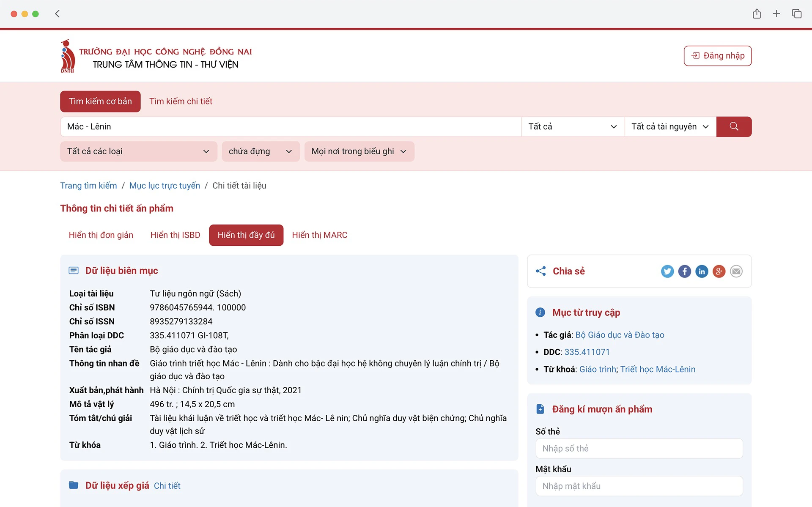Screen dimensions: 812x507
Task: Click the "Nhập số thẻ" card number field
Action: pos(639,448)
